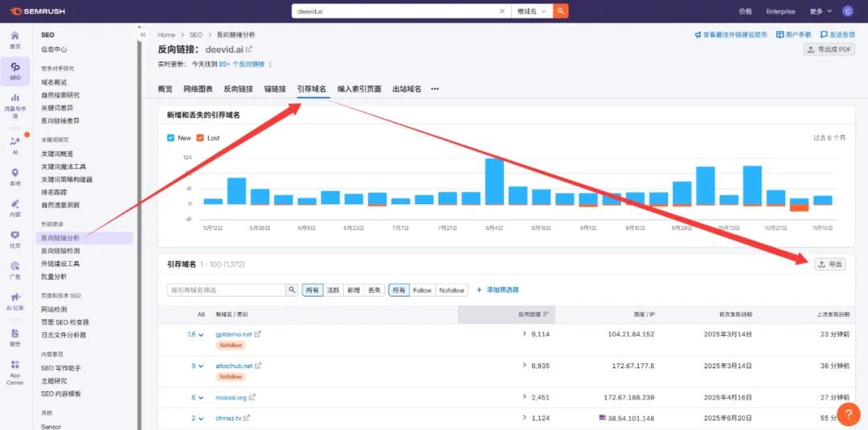The image size is (868, 430).
Task: Expand backlinks count 2,451 arrow
Action: [x=524, y=397]
